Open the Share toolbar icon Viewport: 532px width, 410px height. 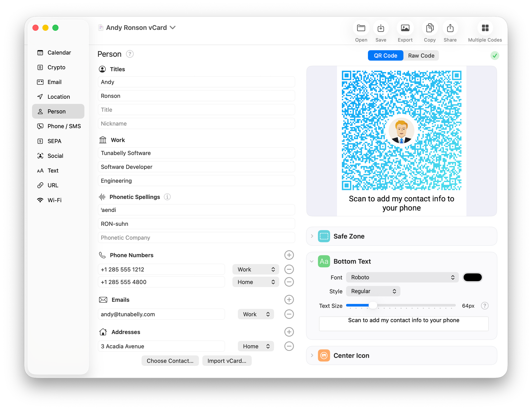click(x=450, y=28)
